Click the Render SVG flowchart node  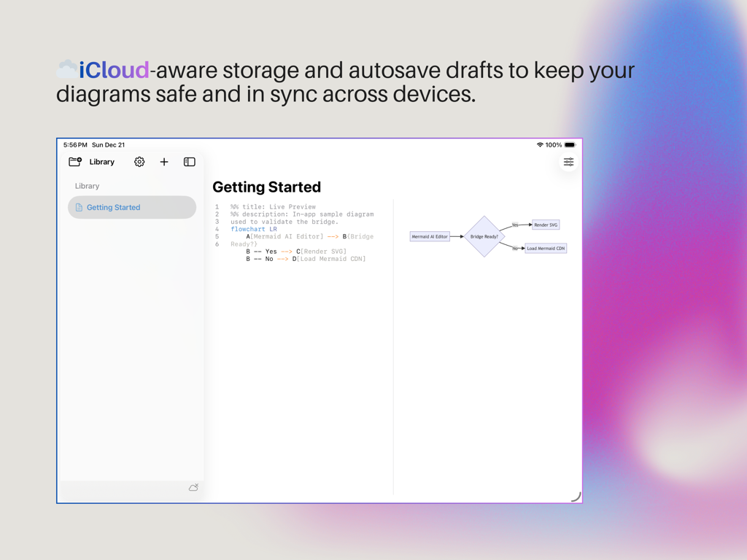click(545, 225)
